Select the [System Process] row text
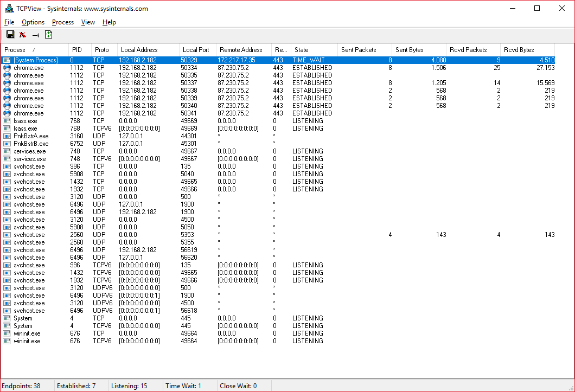 tap(36, 60)
